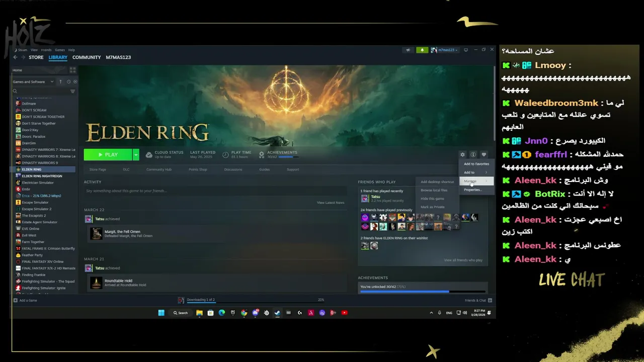Open the m7mas123 account dropdown
The width and height of the screenshot is (644, 362).
(444, 50)
